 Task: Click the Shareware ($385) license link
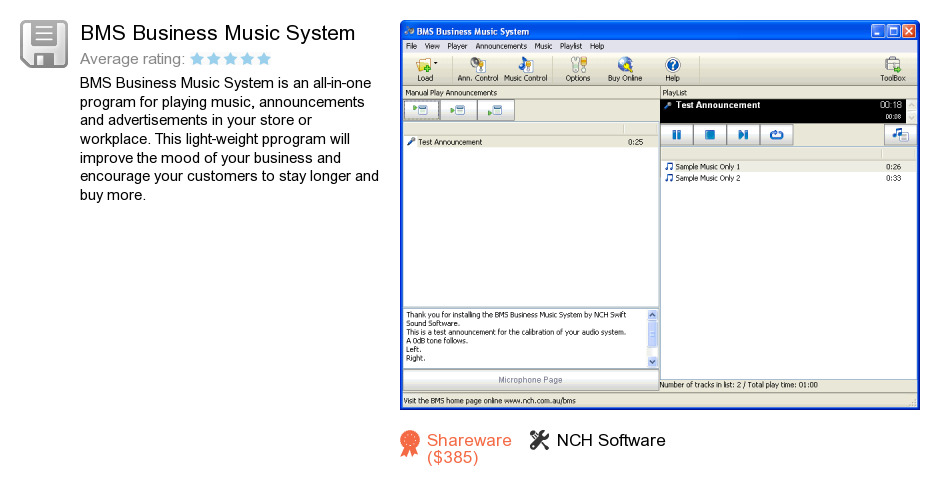click(x=469, y=449)
